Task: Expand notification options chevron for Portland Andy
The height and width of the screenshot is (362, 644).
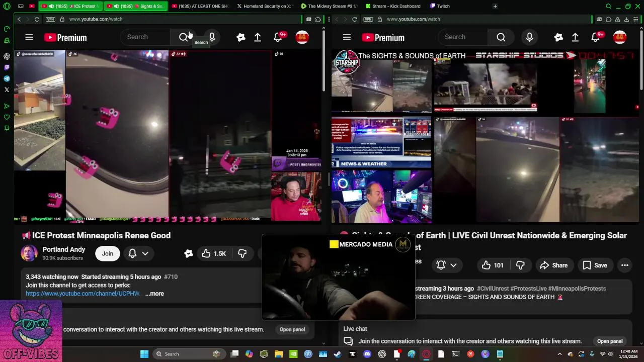Action: 145,253
